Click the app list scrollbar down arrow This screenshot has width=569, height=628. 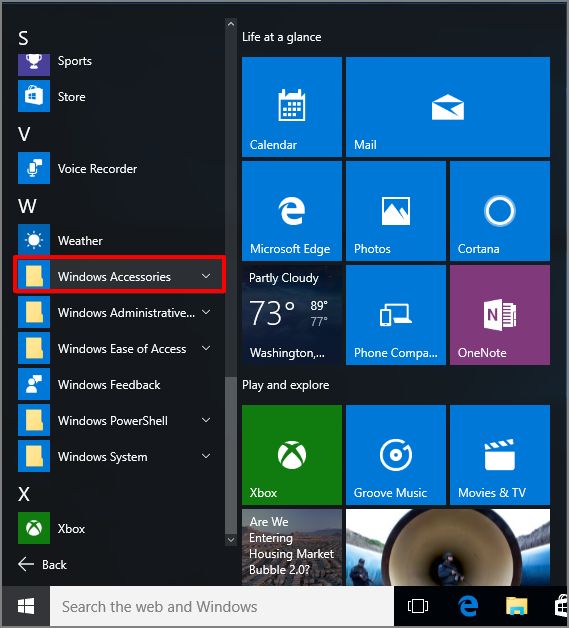coord(231,539)
